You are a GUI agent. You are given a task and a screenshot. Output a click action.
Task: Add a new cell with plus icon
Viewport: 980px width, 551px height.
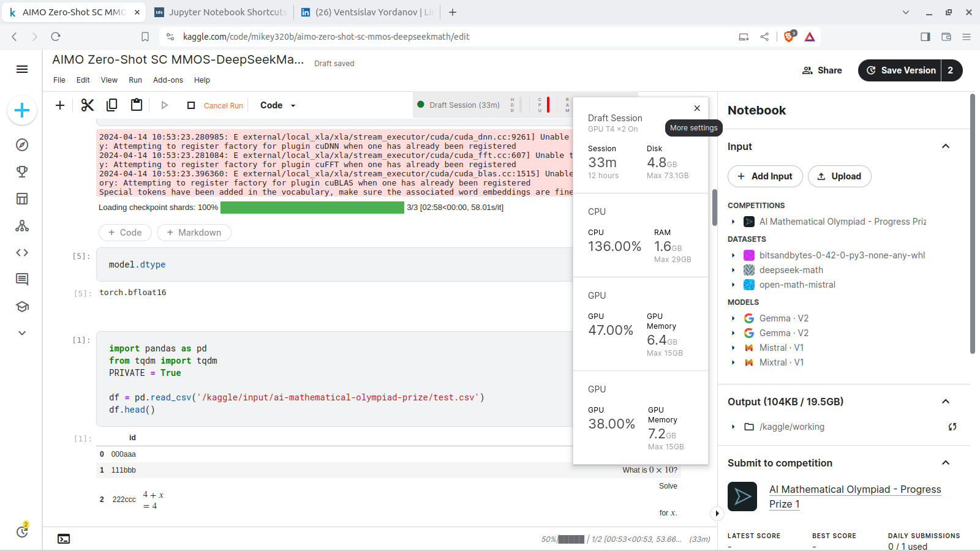(x=60, y=105)
